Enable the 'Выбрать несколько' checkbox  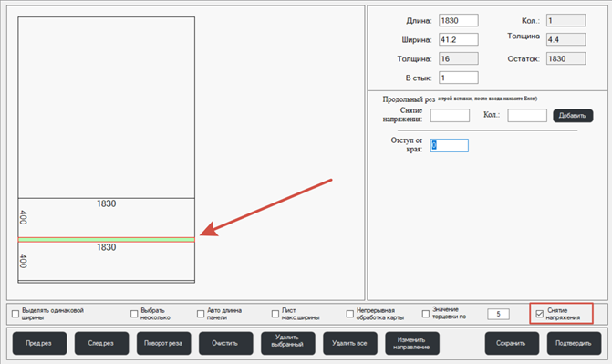click(x=134, y=314)
